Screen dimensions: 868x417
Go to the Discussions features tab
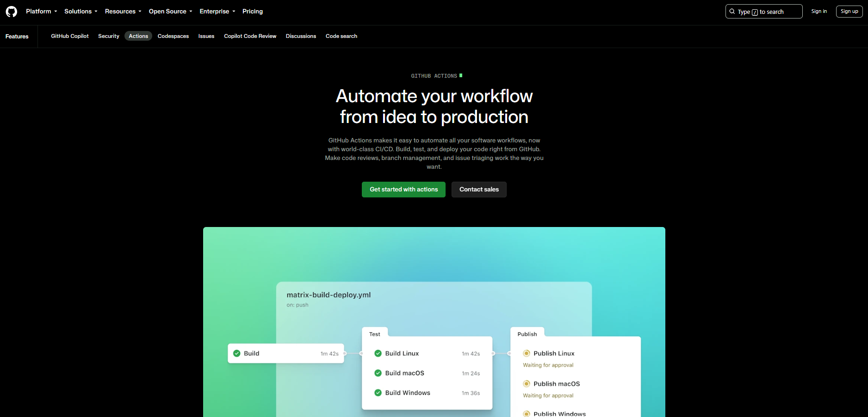pos(301,36)
